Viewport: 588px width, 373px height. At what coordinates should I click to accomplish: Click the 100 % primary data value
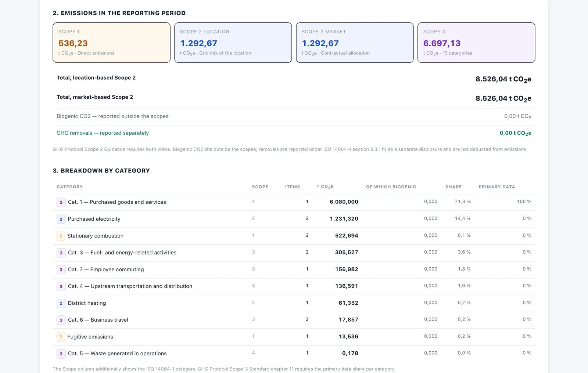(524, 202)
